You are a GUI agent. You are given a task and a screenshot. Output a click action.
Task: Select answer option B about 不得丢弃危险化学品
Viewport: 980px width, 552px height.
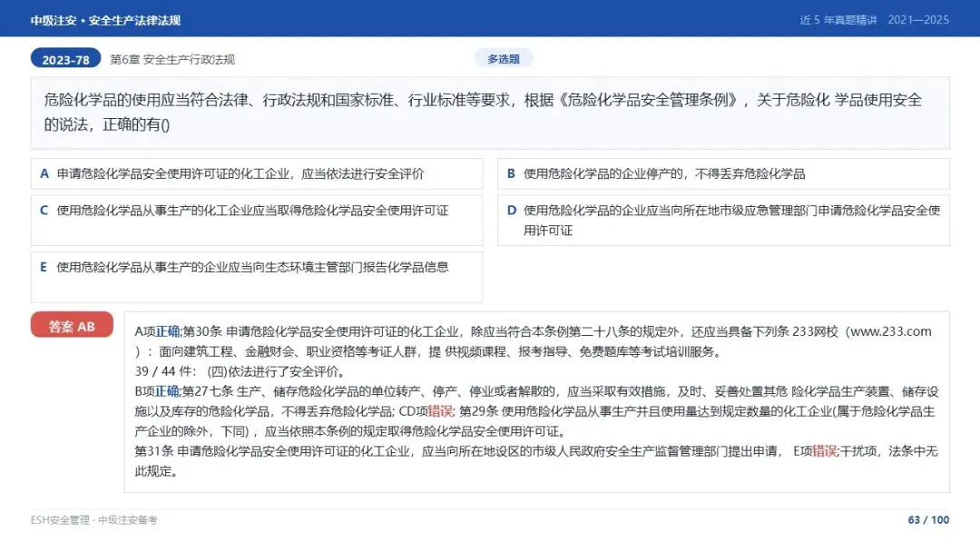click(x=724, y=173)
